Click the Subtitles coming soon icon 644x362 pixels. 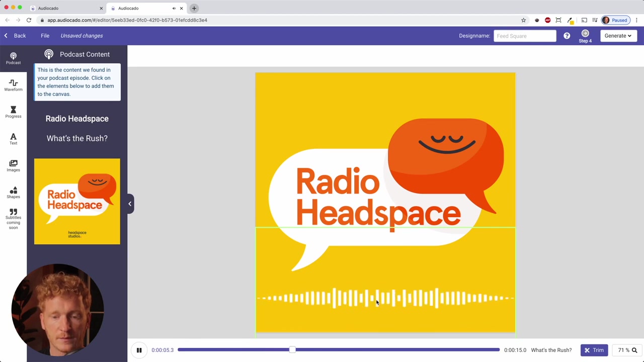pyautogui.click(x=13, y=219)
